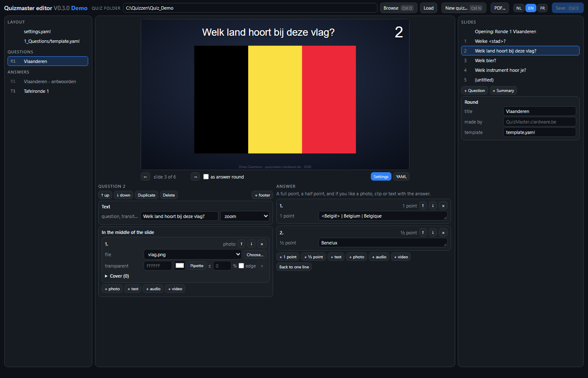Select slide 5 '(untitled)'
The width and height of the screenshot is (588, 378).
(x=520, y=80)
